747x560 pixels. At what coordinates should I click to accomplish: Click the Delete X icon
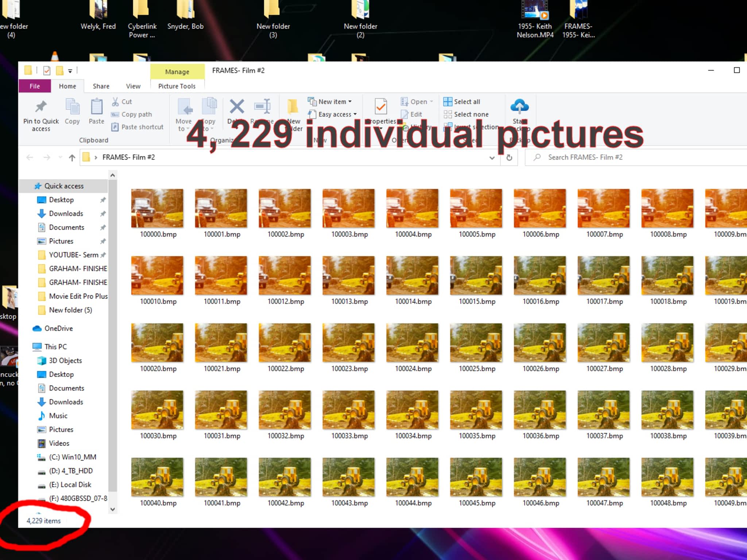click(237, 106)
